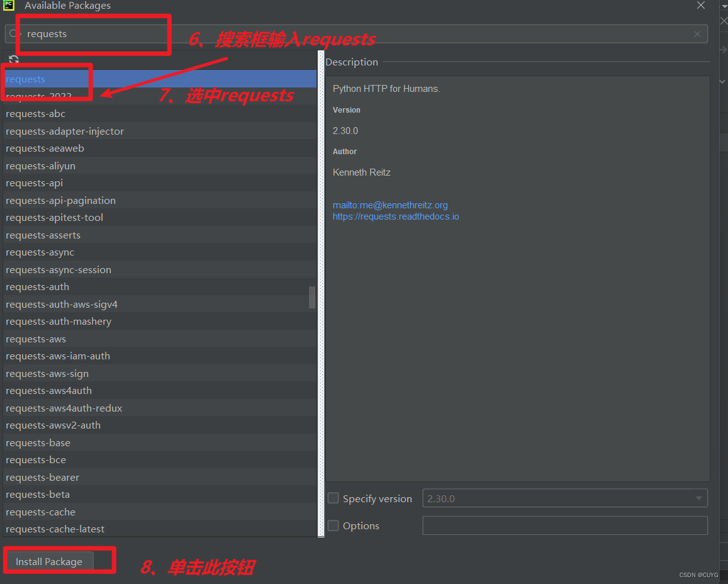Click the magnifier search icon
The width and height of the screenshot is (728, 584).
pyautogui.click(x=13, y=34)
